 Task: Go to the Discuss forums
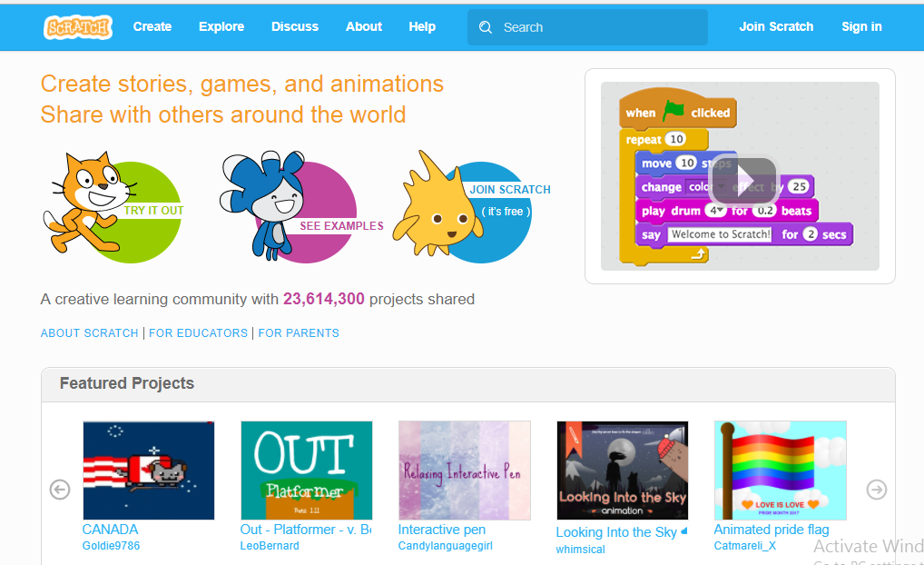294,26
